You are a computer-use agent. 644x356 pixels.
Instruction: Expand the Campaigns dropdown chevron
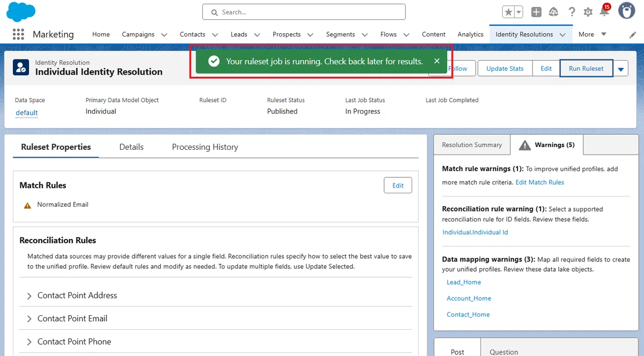[x=164, y=35]
